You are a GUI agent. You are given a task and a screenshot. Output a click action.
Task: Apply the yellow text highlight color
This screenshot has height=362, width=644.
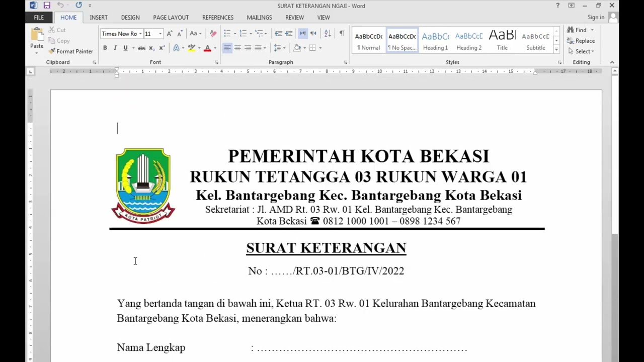(x=191, y=48)
